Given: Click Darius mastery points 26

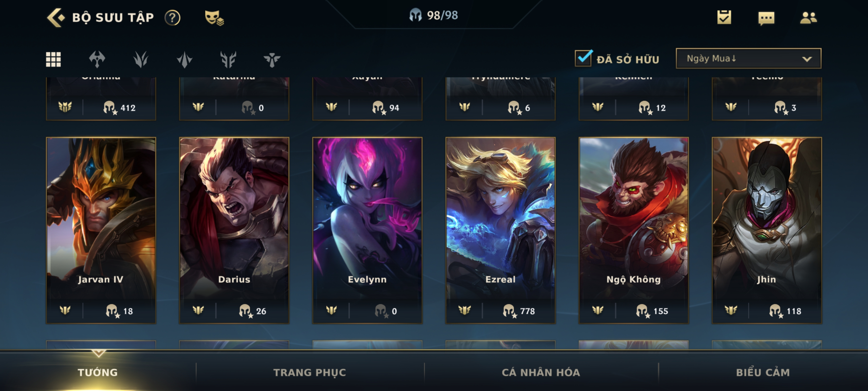Looking at the screenshot, I should [x=252, y=311].
